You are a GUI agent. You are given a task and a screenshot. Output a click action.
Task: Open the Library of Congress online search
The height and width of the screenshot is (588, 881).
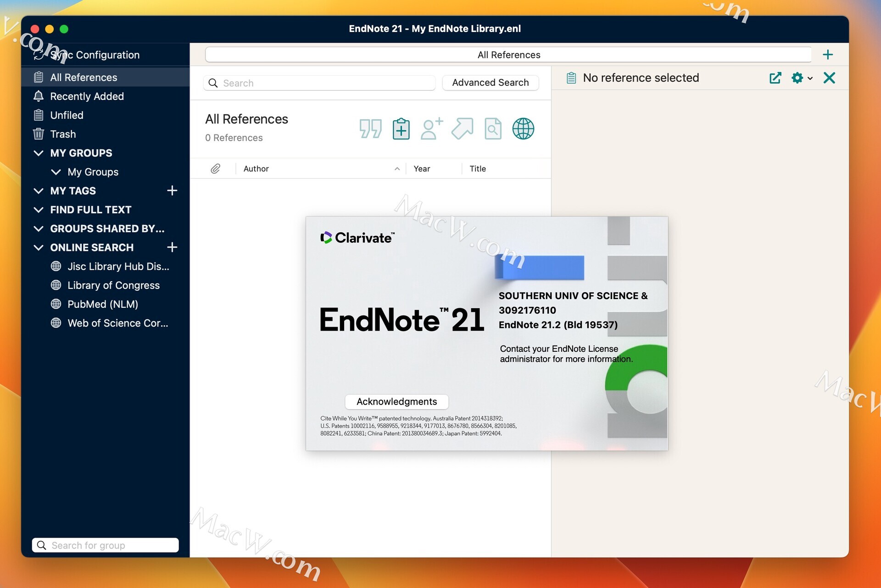113,285
